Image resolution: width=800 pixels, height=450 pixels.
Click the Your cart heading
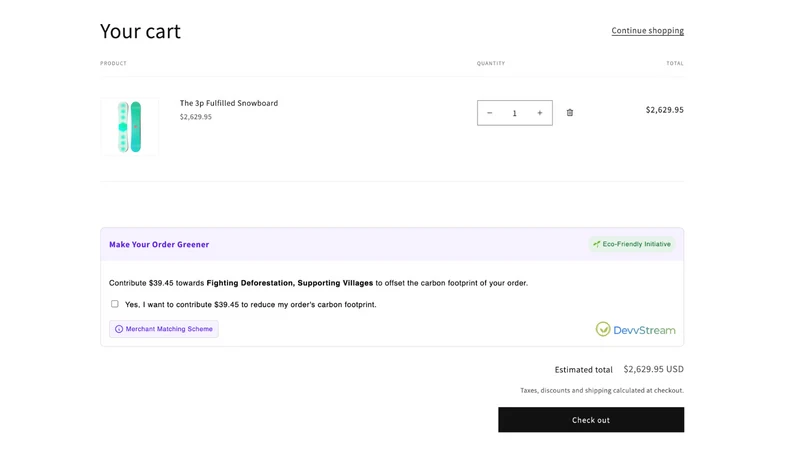[x=140, y=31]
